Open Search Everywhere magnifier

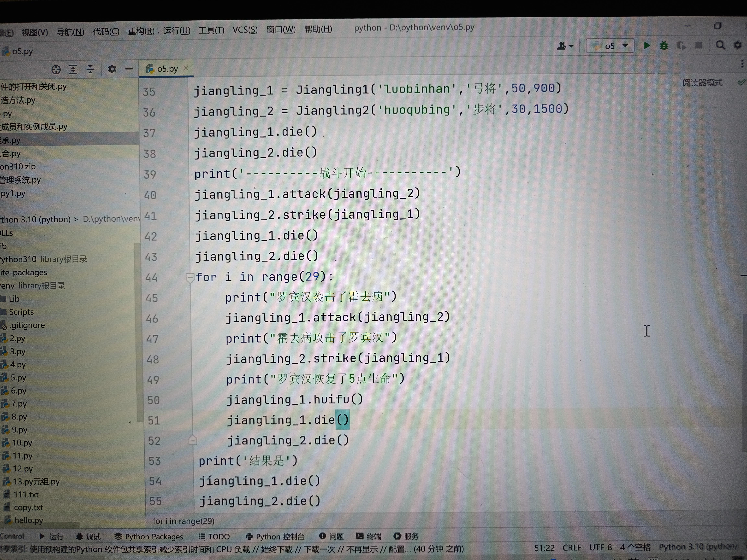[720, 45]
